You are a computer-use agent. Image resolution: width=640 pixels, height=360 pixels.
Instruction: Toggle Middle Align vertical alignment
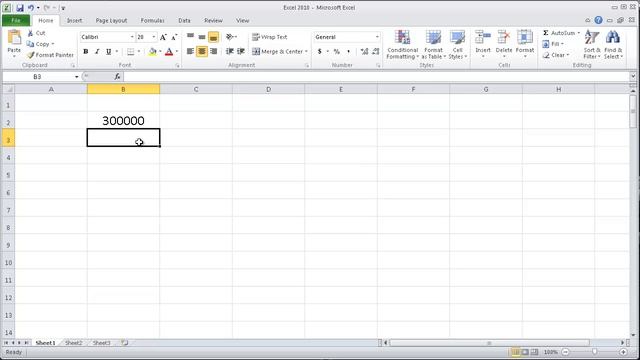202,37
